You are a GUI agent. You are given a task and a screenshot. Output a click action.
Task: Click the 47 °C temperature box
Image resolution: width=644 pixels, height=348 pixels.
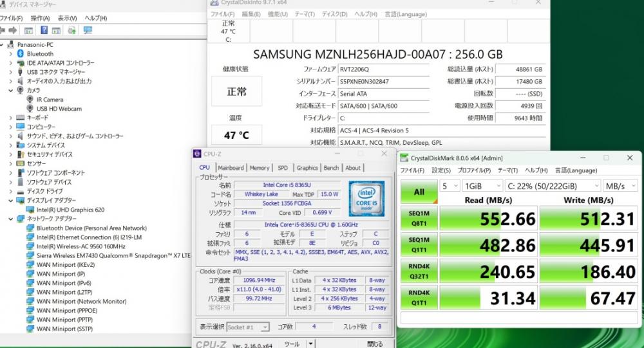point(236,135)
